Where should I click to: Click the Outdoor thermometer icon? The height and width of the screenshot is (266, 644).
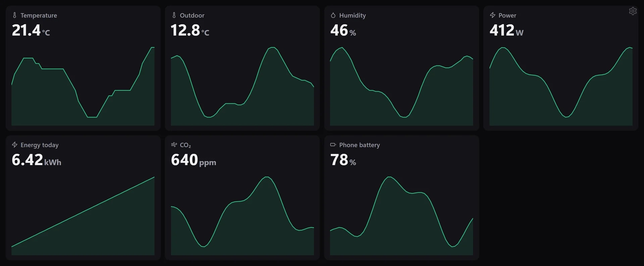pyautogui.click(x=174, y=15)
